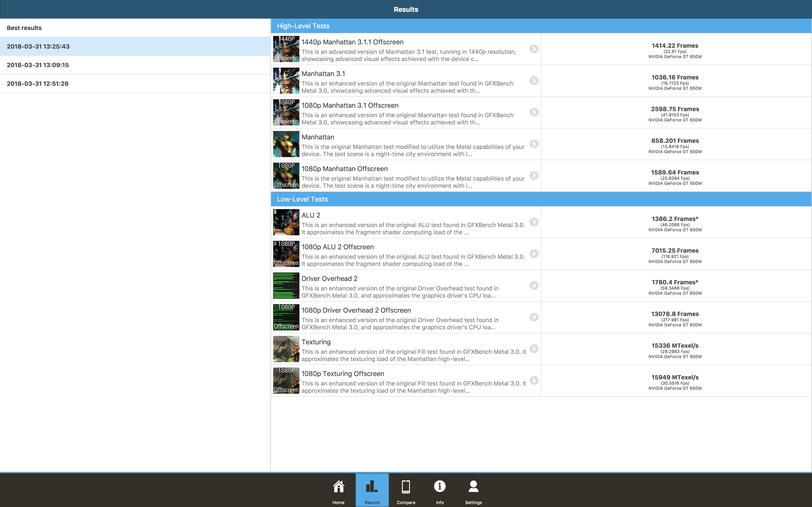This screenshot has width=812, height=507.
Task: Select result session 2018-03-31 13:25:43
Action: tap(38, 46)
